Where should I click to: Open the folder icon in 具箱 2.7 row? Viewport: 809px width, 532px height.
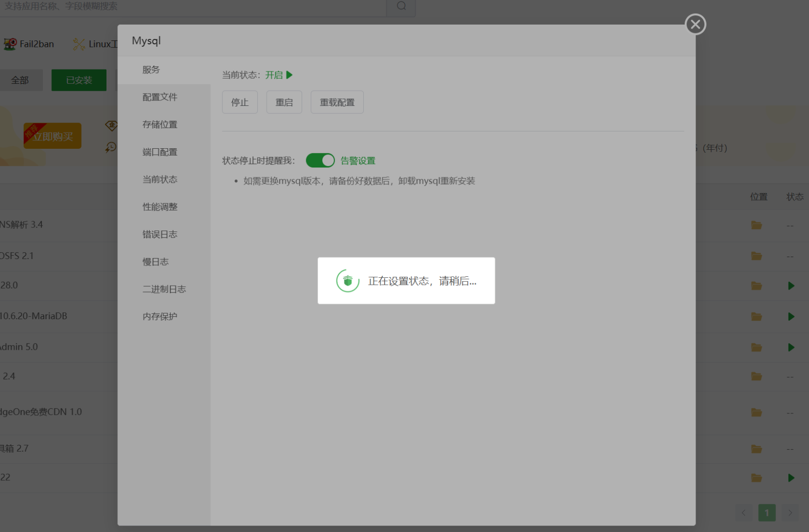coord(756,449)
